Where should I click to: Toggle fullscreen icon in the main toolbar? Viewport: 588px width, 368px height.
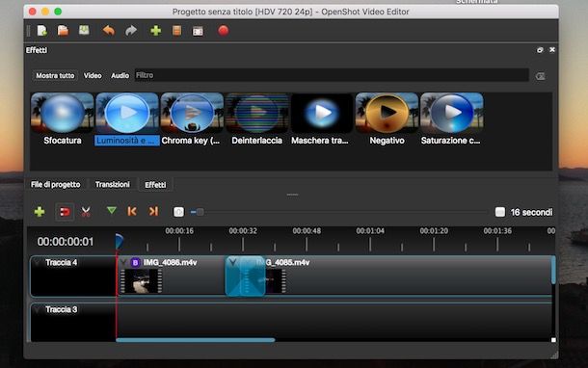(198, 31)
